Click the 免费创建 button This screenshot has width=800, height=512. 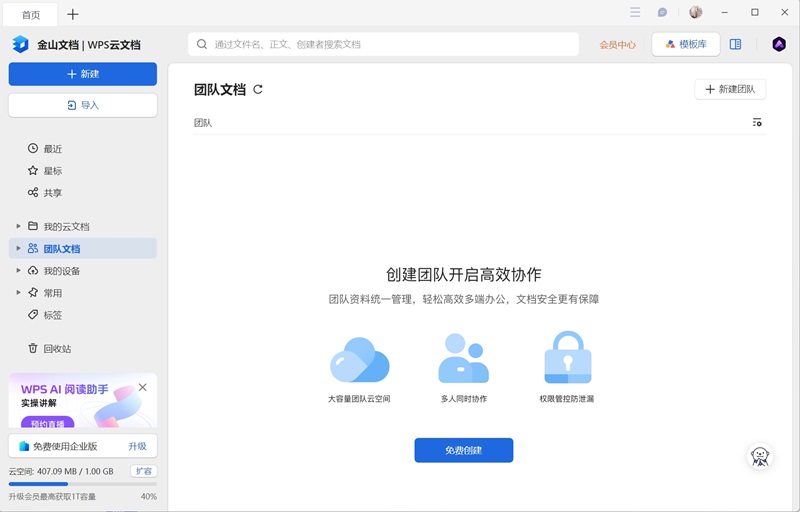[463, 450]
